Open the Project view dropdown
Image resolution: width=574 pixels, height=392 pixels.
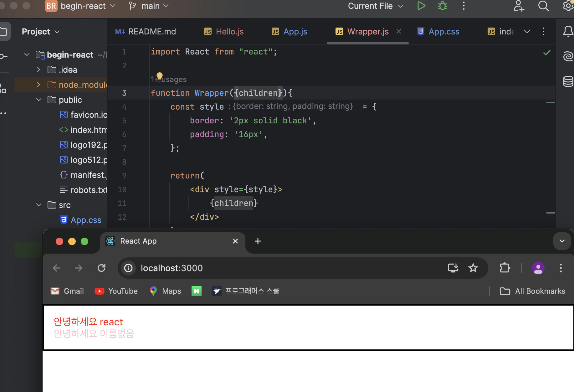(x=41, y=32)
